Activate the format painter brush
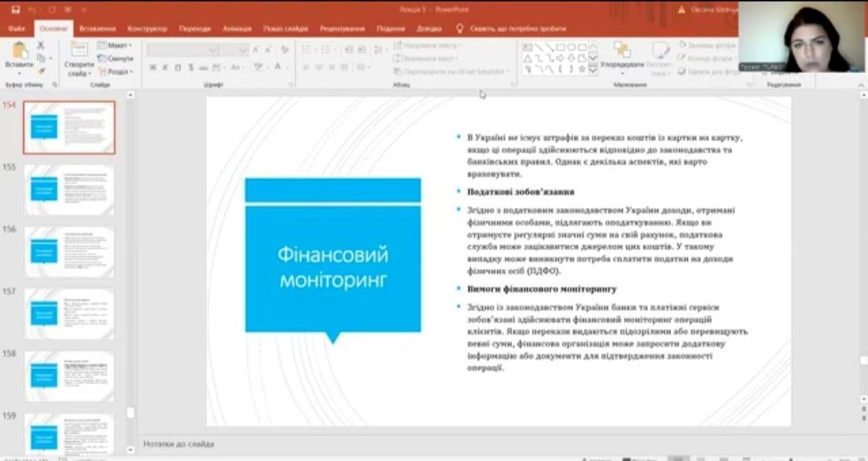Image resolution: width=868 pixels, height=461 pixels. 41,71
